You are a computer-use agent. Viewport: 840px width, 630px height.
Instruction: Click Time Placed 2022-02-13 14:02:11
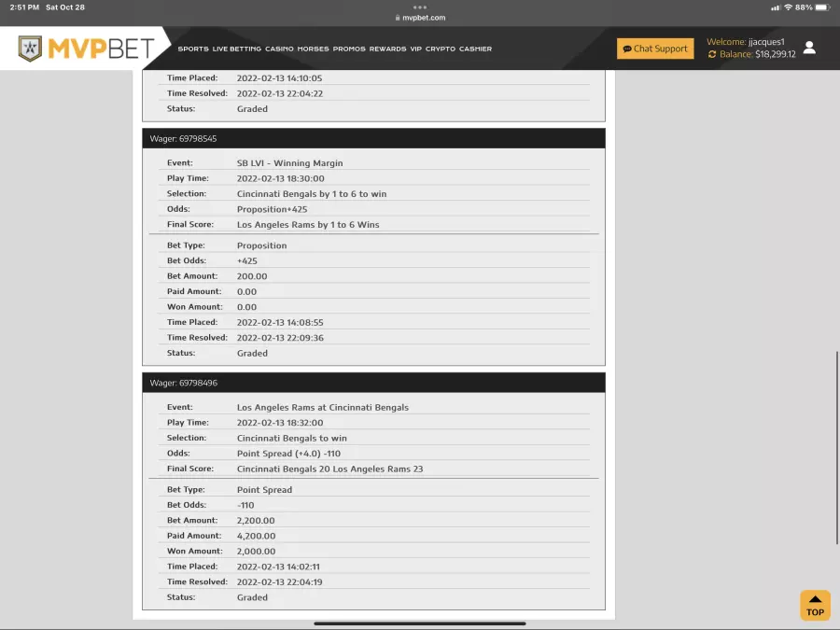[x=278, y=567]
